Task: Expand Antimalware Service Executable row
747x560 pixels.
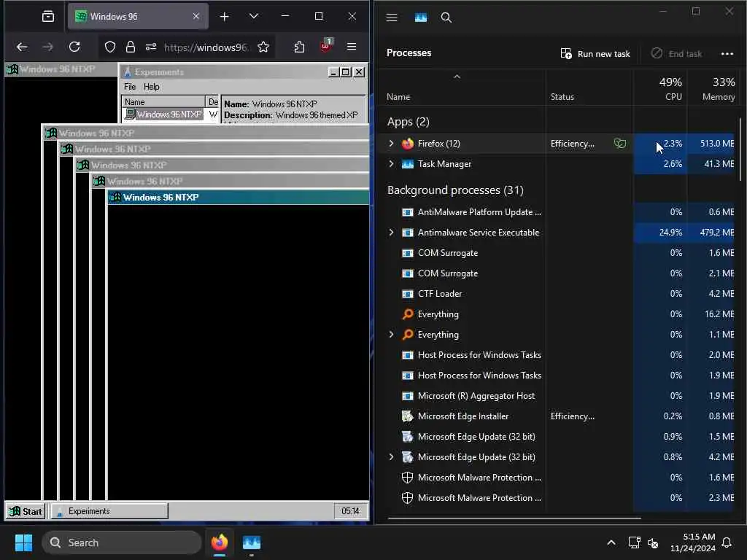Action: coord(391,233)
